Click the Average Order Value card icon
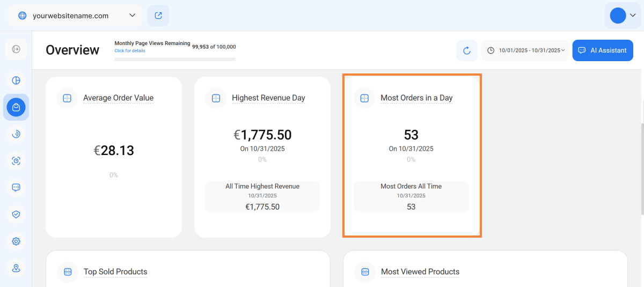Viewport: 644px width, 287px height. [x=67, y=98]
